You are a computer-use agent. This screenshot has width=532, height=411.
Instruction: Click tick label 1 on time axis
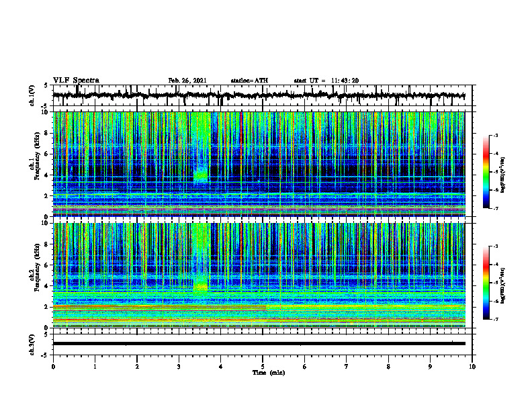[x=95, y=367]
